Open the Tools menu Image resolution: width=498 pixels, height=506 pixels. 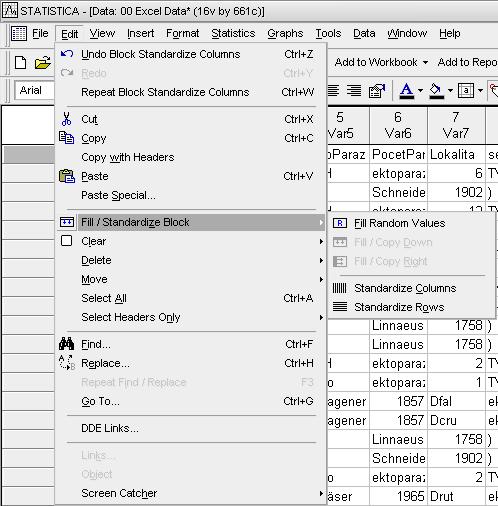(x=328, y=33)
